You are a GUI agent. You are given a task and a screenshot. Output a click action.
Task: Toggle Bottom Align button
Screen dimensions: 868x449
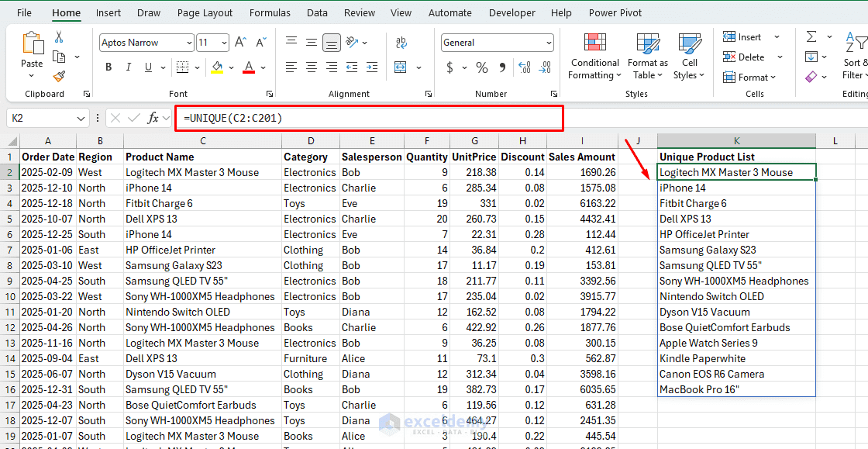tap(332, 42)
